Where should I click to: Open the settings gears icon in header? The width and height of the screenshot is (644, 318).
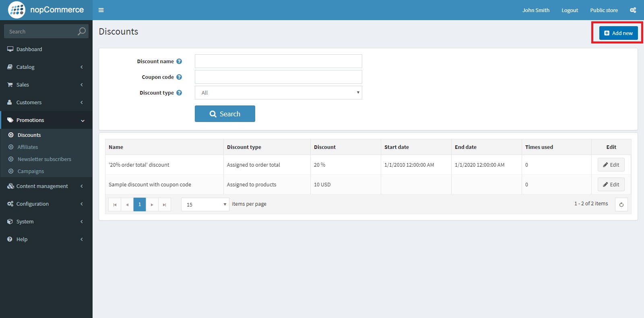633,10
